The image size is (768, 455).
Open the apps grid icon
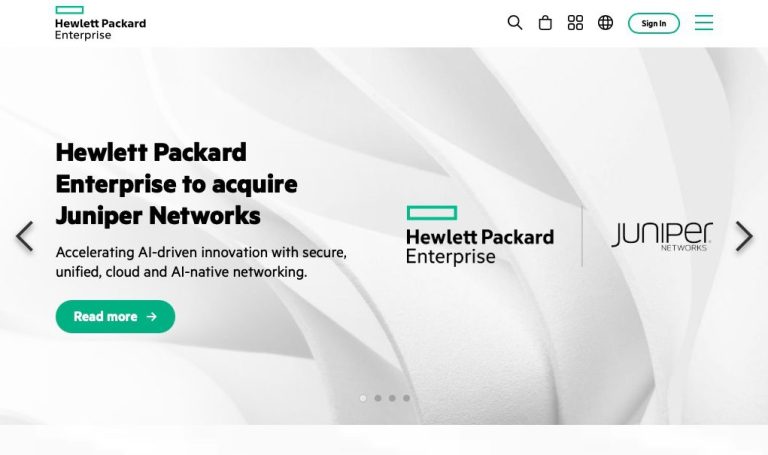[575, 23]
